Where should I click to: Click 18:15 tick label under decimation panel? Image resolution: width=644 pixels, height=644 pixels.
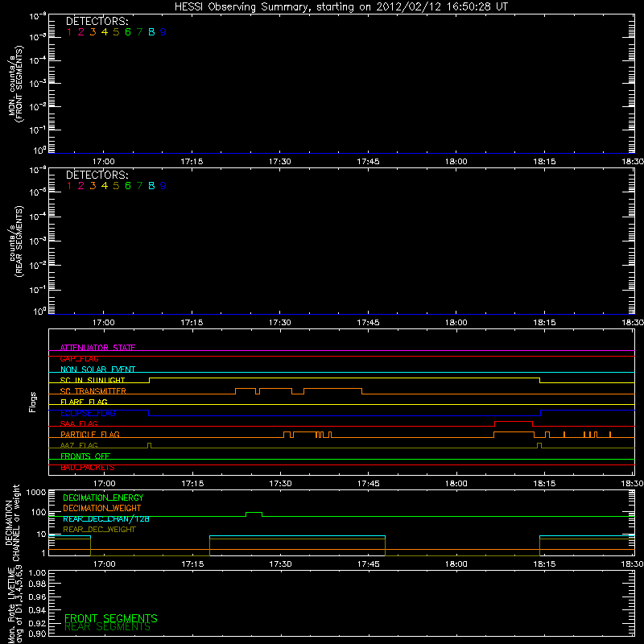tap(545, 564)
